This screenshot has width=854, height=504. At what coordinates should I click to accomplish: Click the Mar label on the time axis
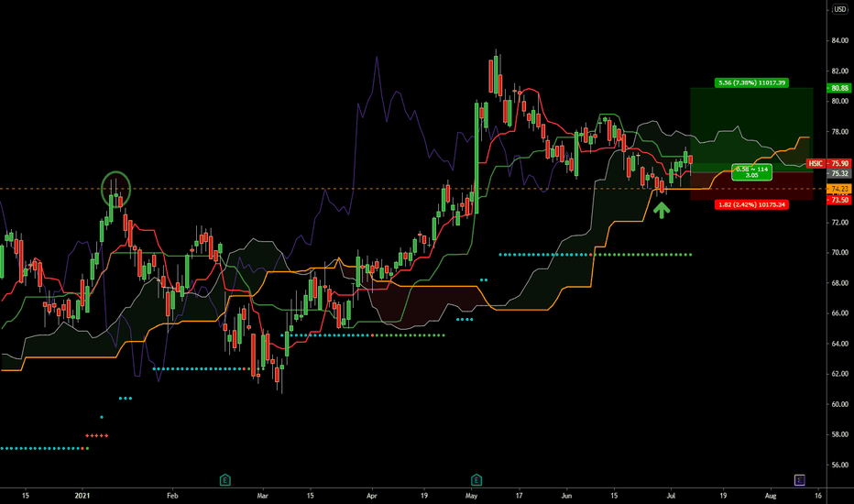coord(262,496)
